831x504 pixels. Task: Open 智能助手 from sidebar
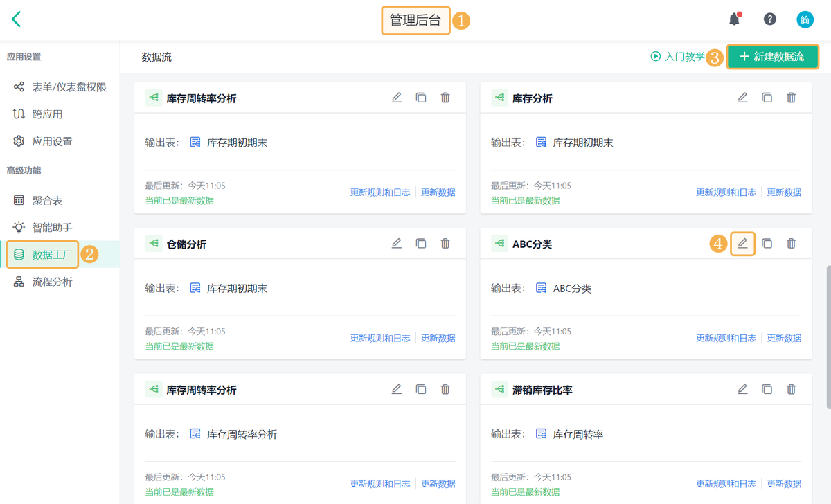(52, 228)
